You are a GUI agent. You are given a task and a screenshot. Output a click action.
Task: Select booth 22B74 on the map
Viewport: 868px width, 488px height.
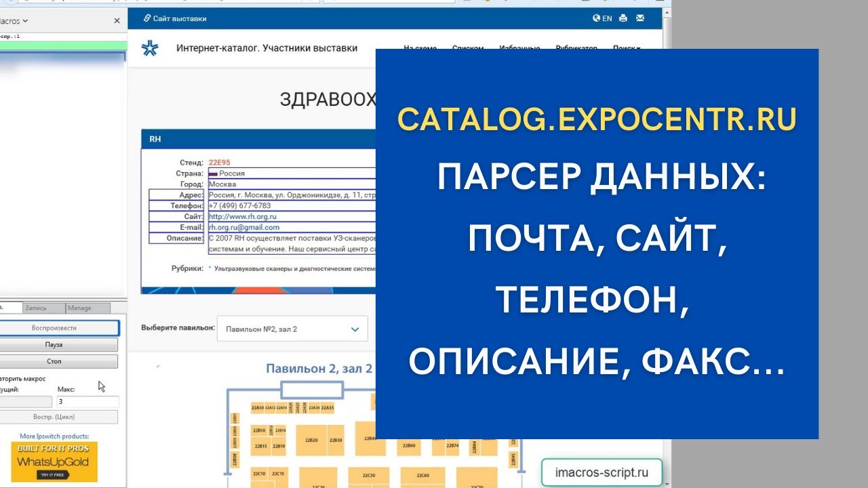453,446
